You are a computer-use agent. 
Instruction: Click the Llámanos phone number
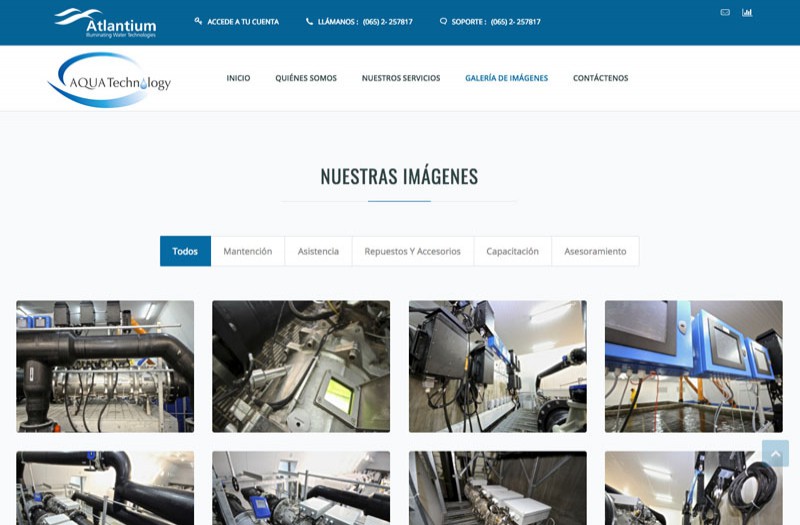[x=388, y=22]
